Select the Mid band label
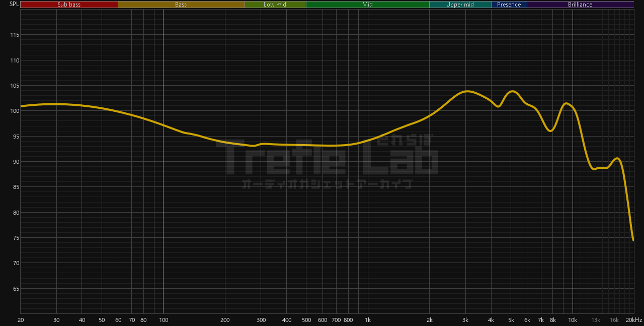The image size is (644, 326). tap(368, 5)
